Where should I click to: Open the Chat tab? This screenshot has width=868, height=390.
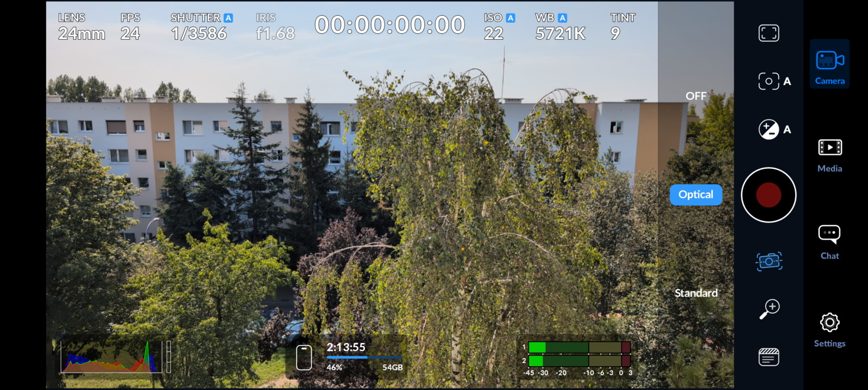click(x=829, y=242)
